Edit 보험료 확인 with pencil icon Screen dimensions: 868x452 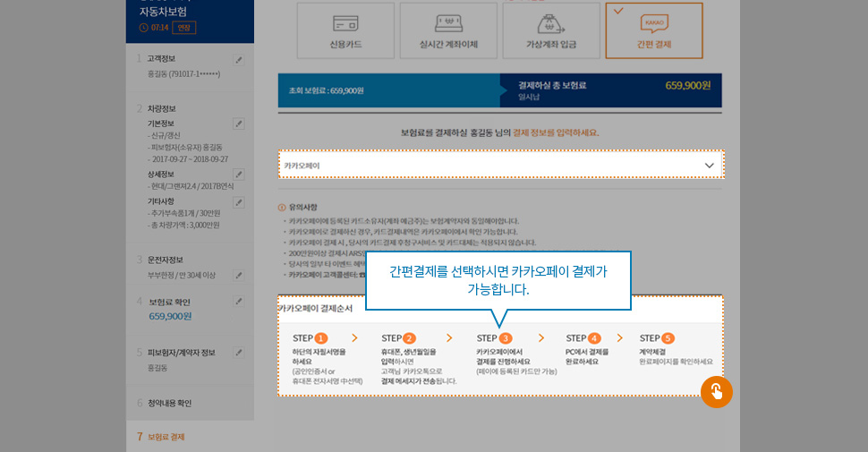click(239, 302)
